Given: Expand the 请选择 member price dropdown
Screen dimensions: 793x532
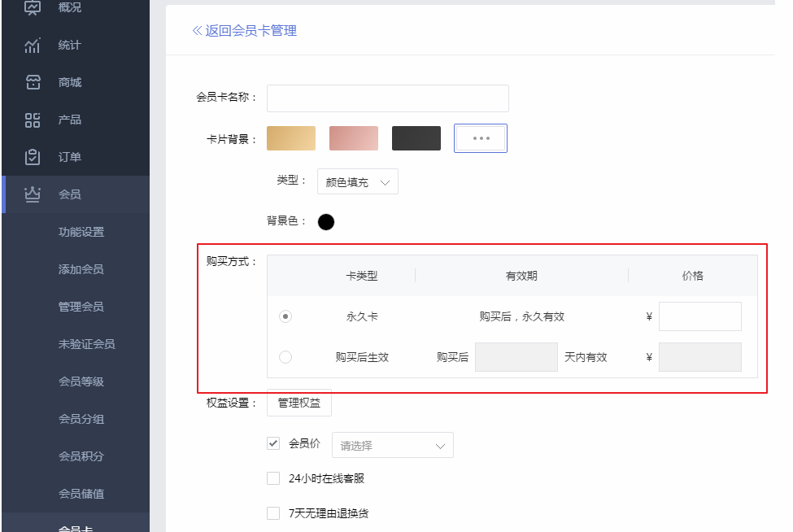Looking at the screenshot, I should point(392,446).
